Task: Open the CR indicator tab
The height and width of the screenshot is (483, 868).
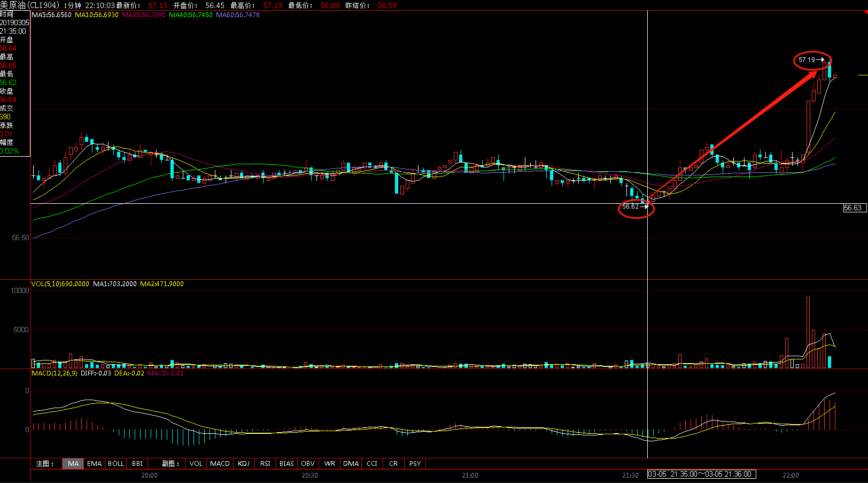Action: 393,464
